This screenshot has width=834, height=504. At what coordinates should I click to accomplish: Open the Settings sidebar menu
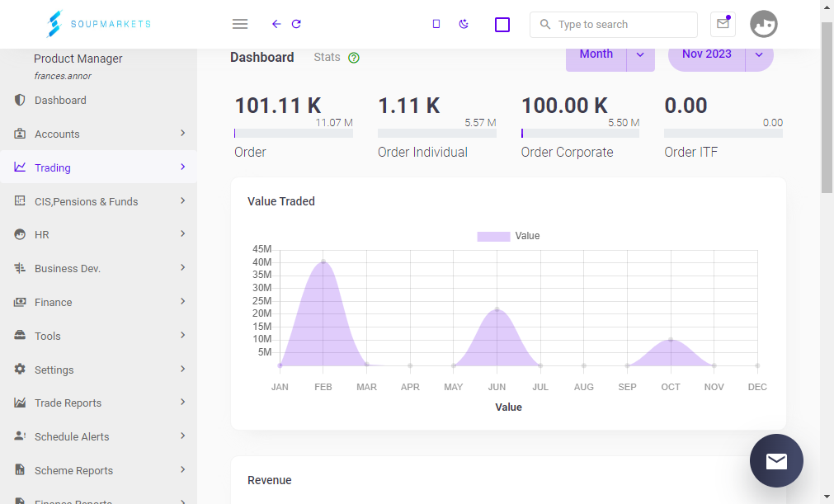click(98, 370)
